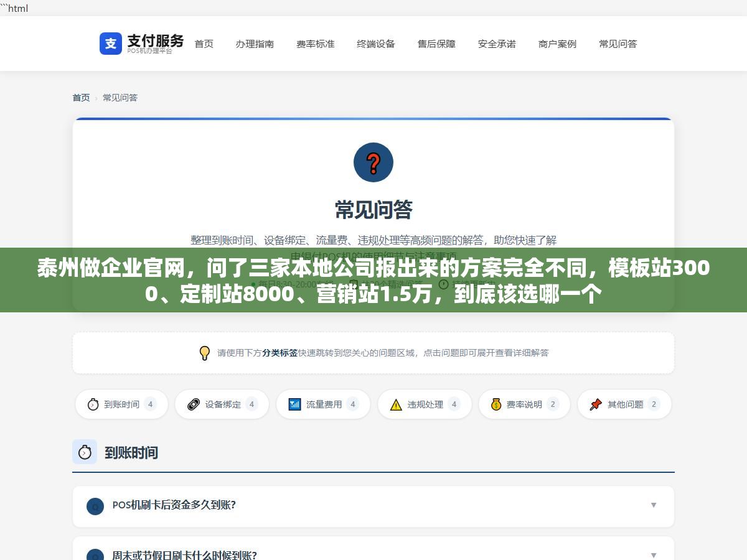Jump to 流量费用 category tag
The width and height of the screenshot is (747, 560).
pyautogui.click(x=323, y=404)
